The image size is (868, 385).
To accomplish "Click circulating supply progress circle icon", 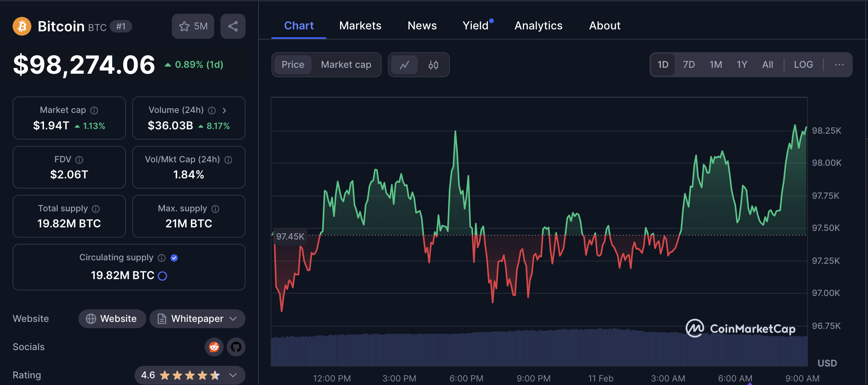I will click(x=162, y=276).
